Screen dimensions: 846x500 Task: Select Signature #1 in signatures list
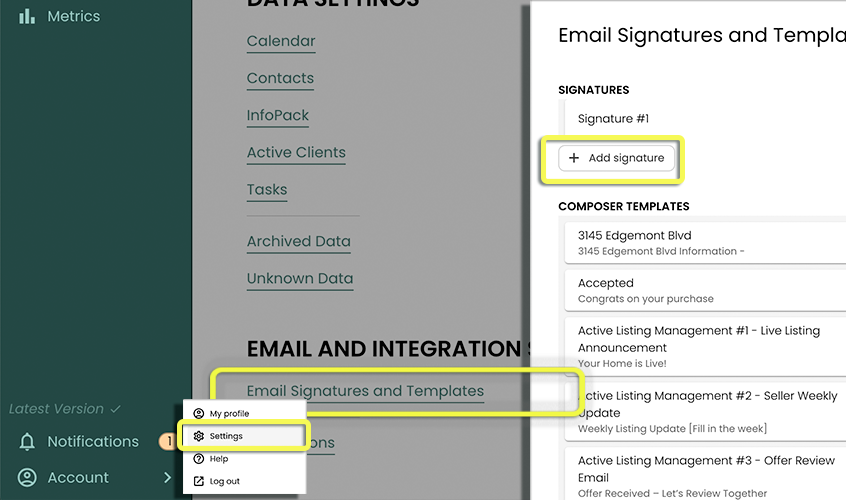tap(613, 118)
